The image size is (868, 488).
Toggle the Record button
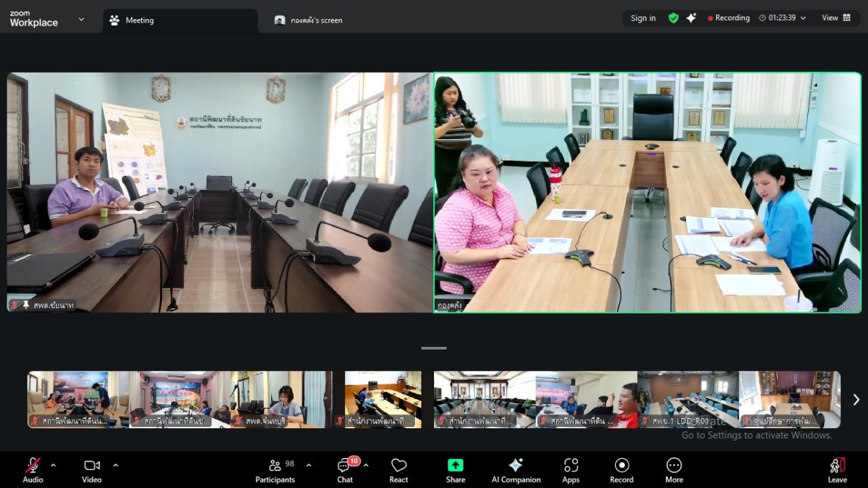coord(621,470)
